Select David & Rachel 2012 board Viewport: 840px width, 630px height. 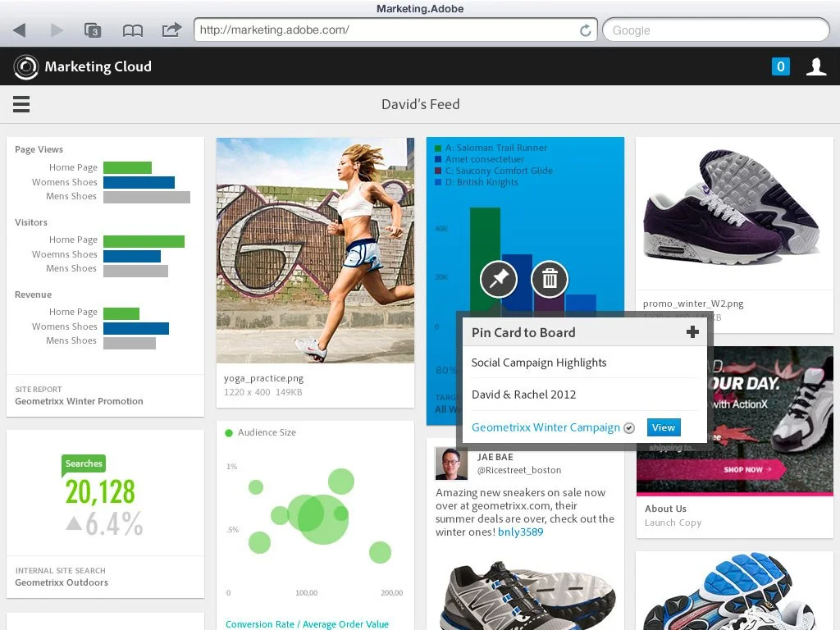(x=584, y=395)
